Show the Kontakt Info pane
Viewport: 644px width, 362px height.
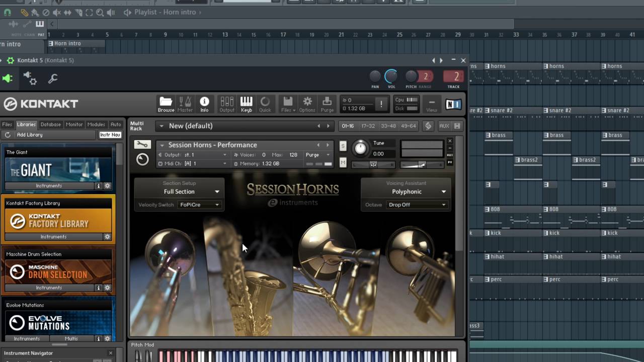pos(204,104)
